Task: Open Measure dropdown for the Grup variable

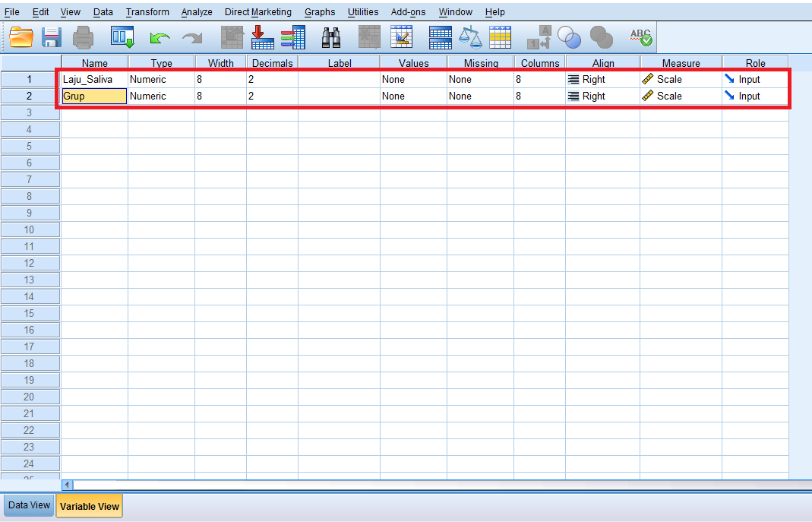Action: 680,96
